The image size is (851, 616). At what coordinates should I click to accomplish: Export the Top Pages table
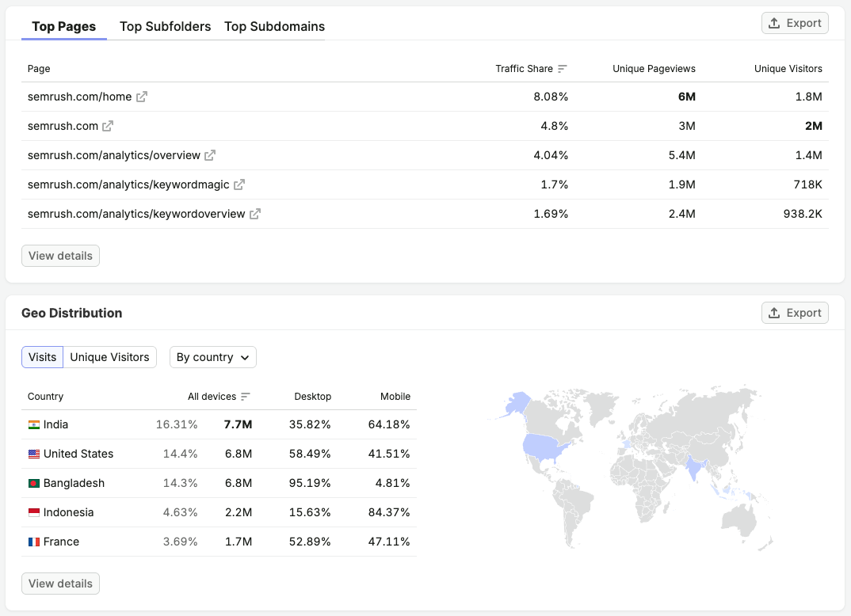pos(795,23)
